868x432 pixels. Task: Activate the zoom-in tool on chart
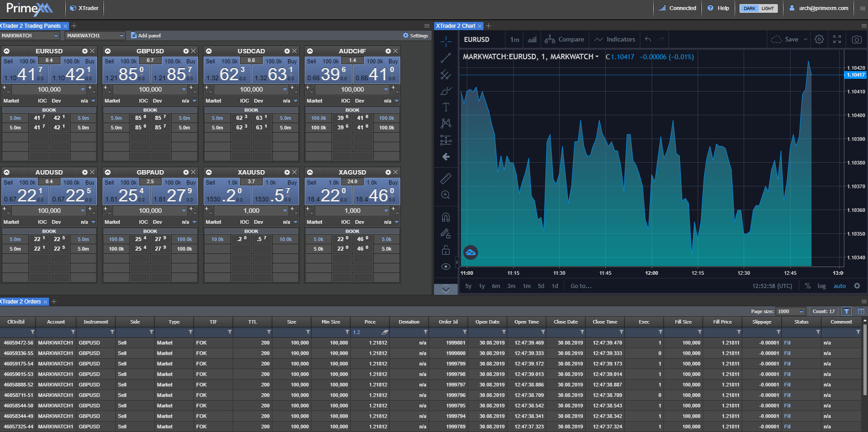tap(446, 195)
